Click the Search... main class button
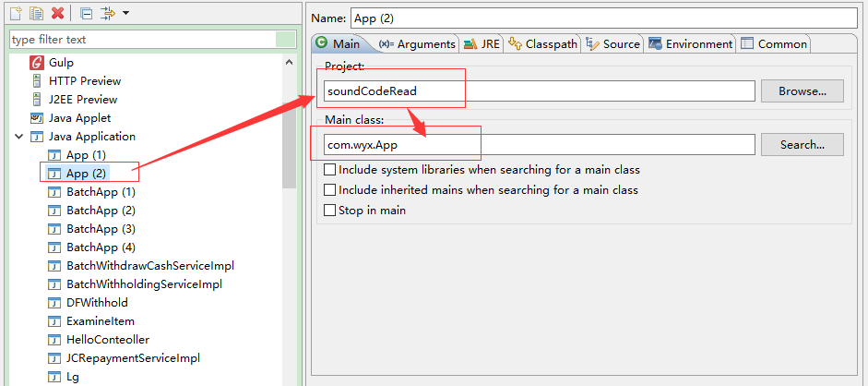This screenshot has height=386, width=868. click(x=803, y=145)
